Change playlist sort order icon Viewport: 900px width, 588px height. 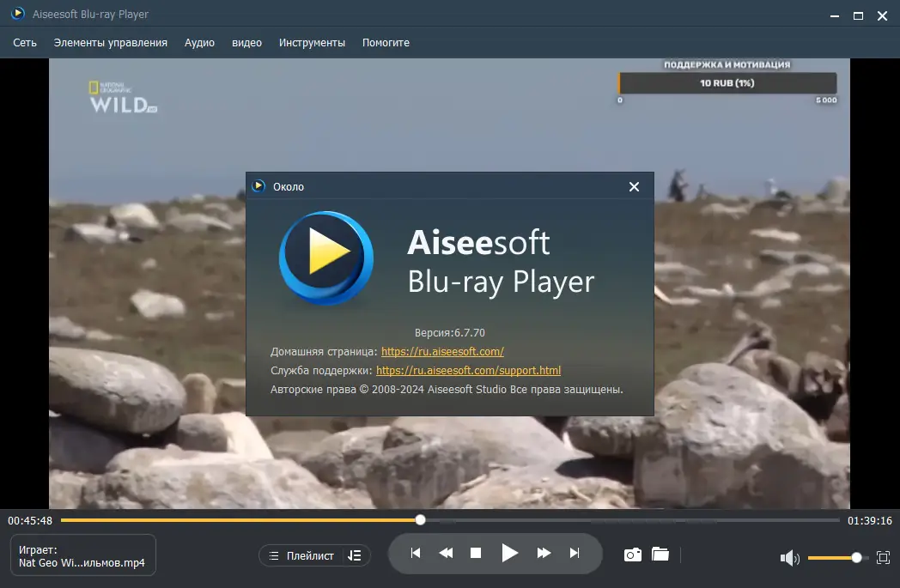355,556
